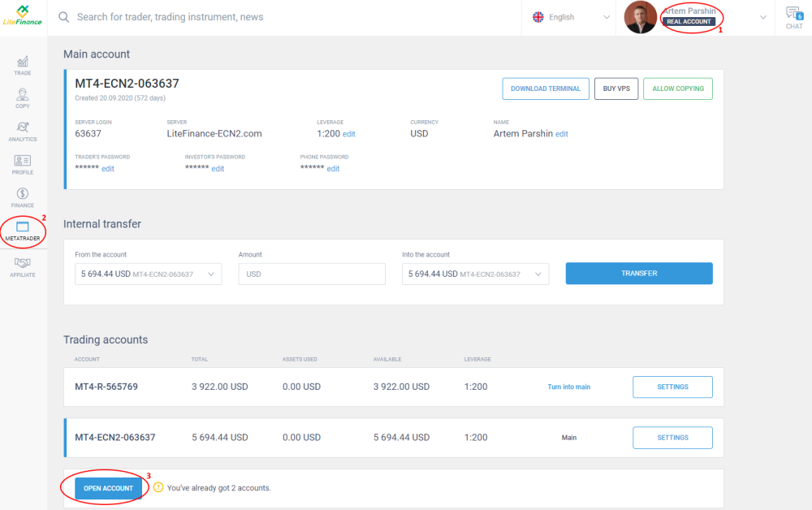Click the MT4-R-565769 account name
This screenshot has width=812, height=510.
point(106,387)
